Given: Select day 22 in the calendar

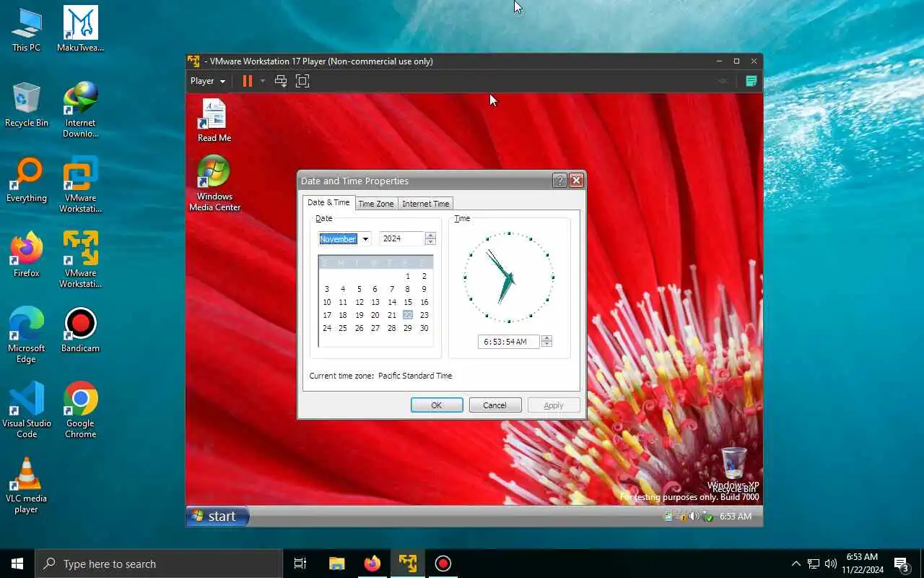Looking at the screenshot, I should click(408, 315).
